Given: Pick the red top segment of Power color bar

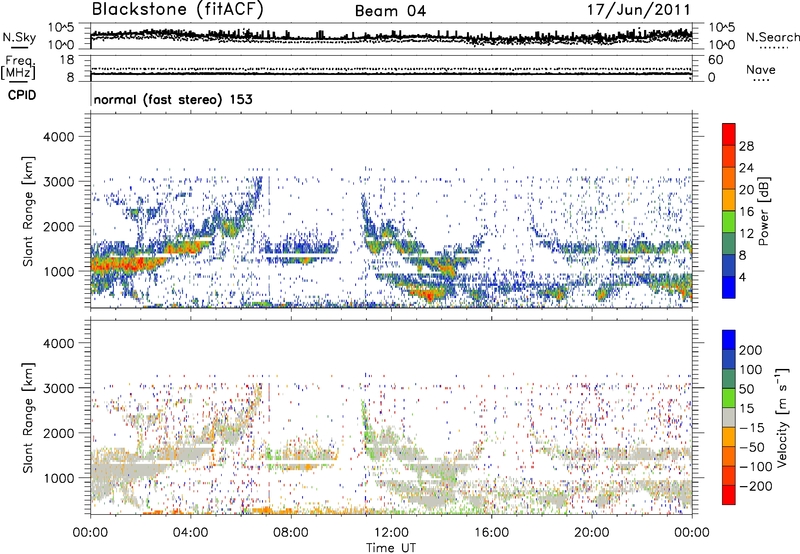Looking at the screenshot, I should [x=729, y=134].
